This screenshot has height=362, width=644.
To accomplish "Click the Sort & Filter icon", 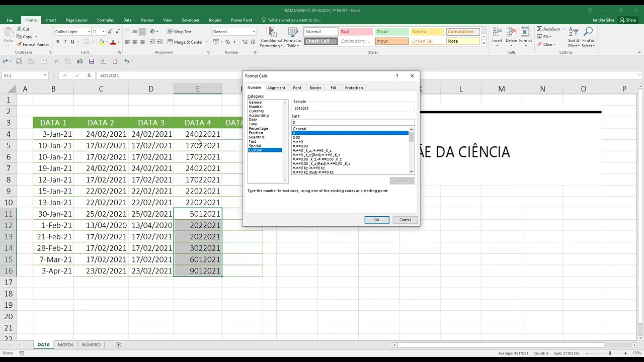I will point(574,32).
